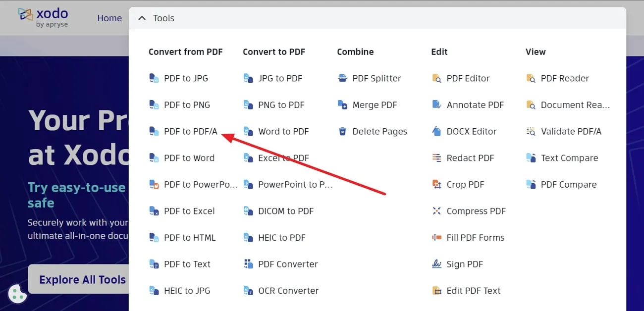Click the DOCX Editor icon
The width and height of the screenshot is (644, 311).
pos(436,132)
